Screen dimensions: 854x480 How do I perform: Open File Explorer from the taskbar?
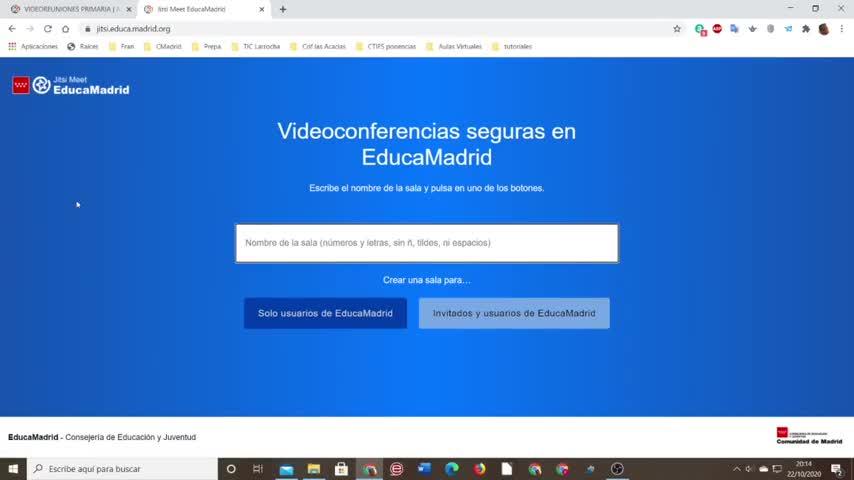click(x=314, y=469)
